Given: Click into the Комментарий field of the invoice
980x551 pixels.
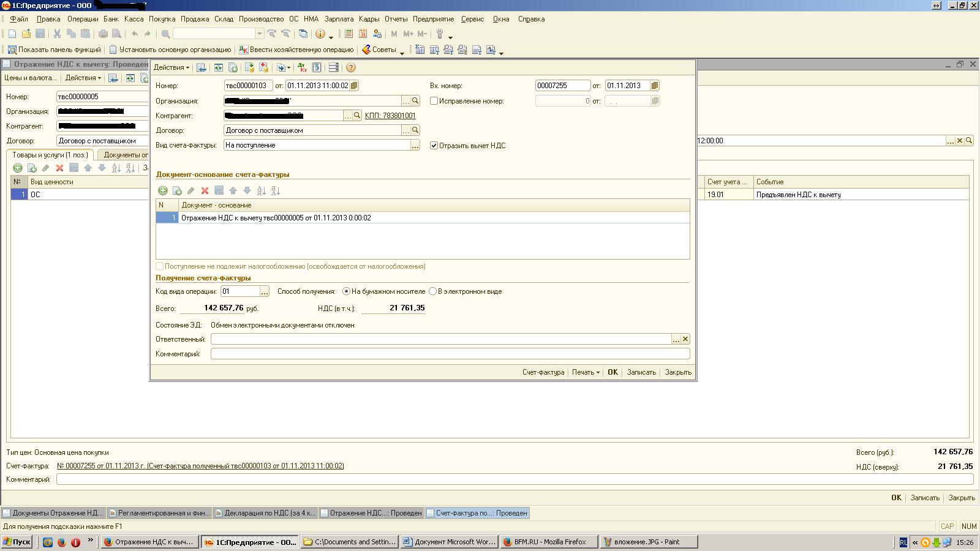Looking at the screenshot, I should [x=450, y=354].
